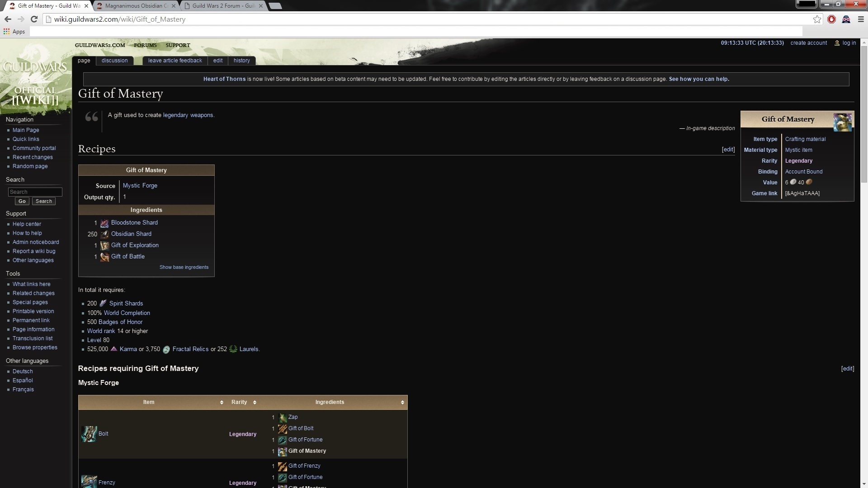
Task: Click the Spirit Shards icon
Action: tap(103, 303)
